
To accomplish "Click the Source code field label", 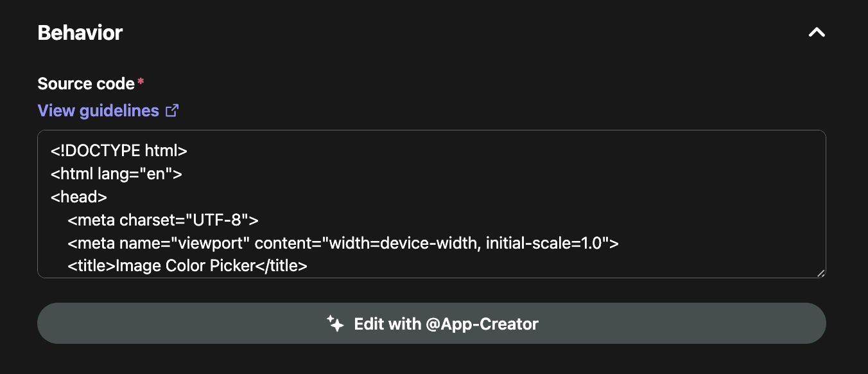I will coord(86,84).
